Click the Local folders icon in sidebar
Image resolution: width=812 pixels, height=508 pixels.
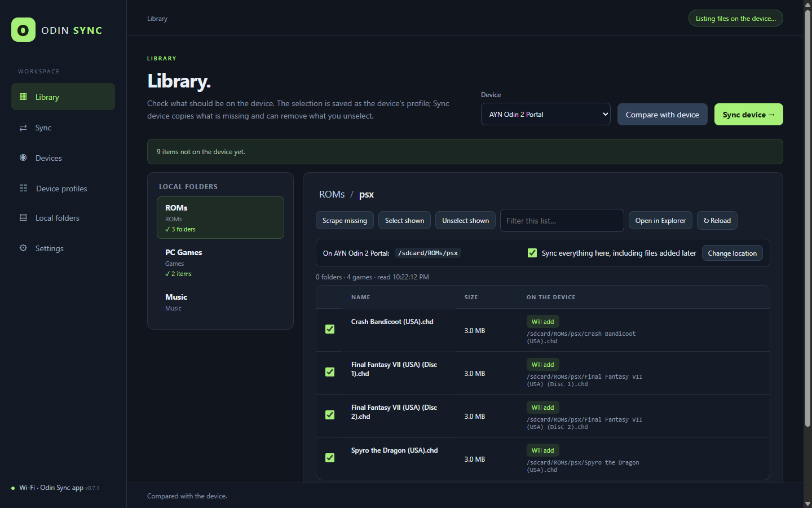[x=23, y=217]
